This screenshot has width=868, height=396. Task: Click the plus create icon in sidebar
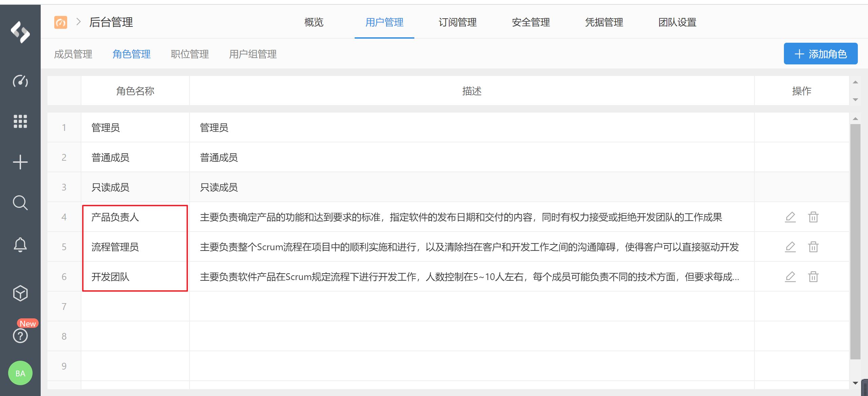pos(20,162)
